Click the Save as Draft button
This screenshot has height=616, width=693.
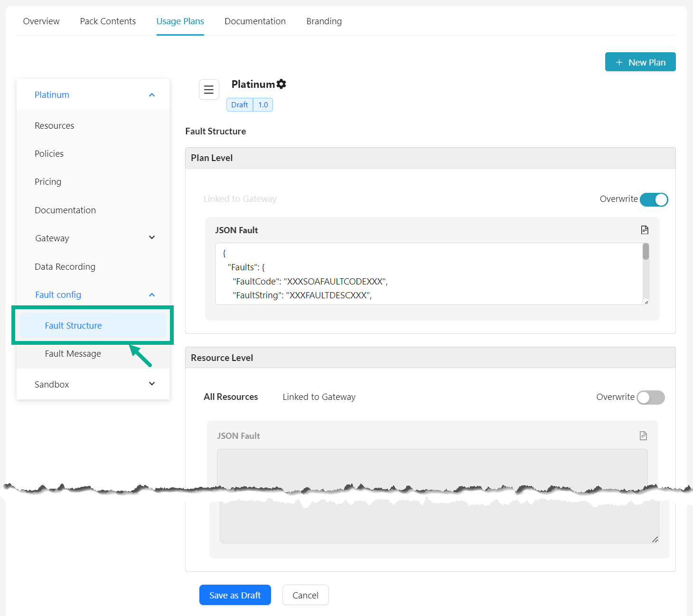tap(235, 595)
